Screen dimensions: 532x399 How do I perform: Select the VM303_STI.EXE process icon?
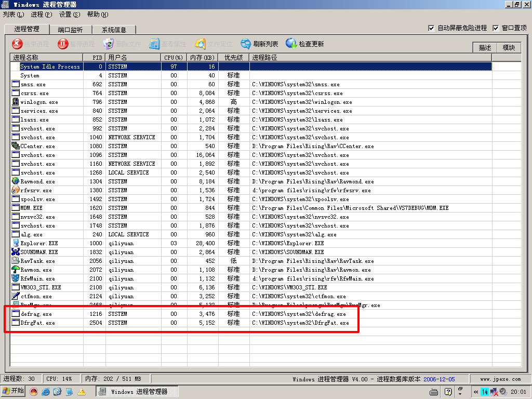tap(16, 287)
